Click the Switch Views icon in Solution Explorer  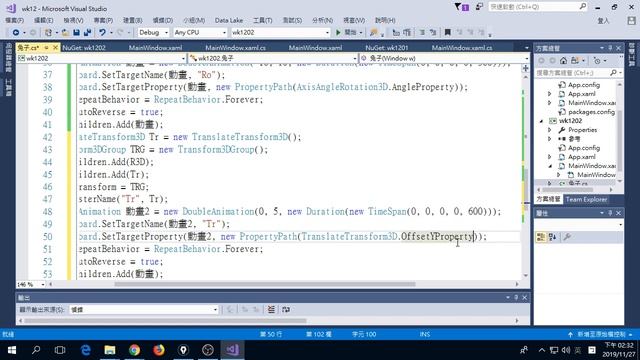pyautogui.click(x=575, y=60)
